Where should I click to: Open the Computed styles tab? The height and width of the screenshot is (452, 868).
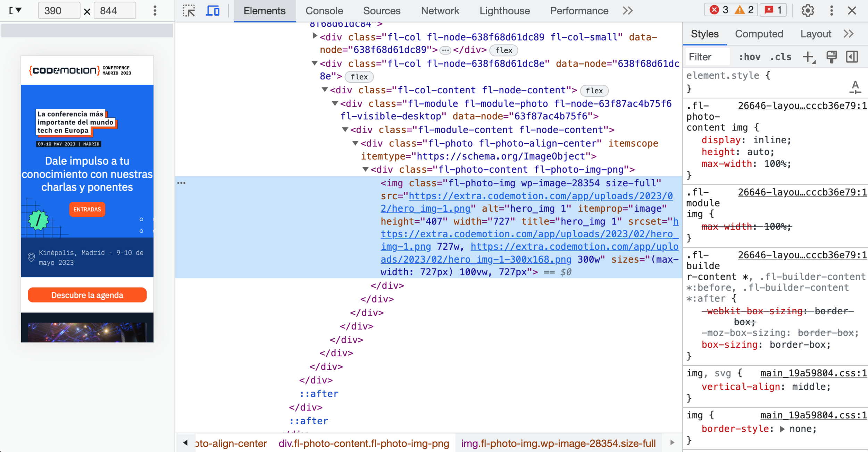click(759, 34)
